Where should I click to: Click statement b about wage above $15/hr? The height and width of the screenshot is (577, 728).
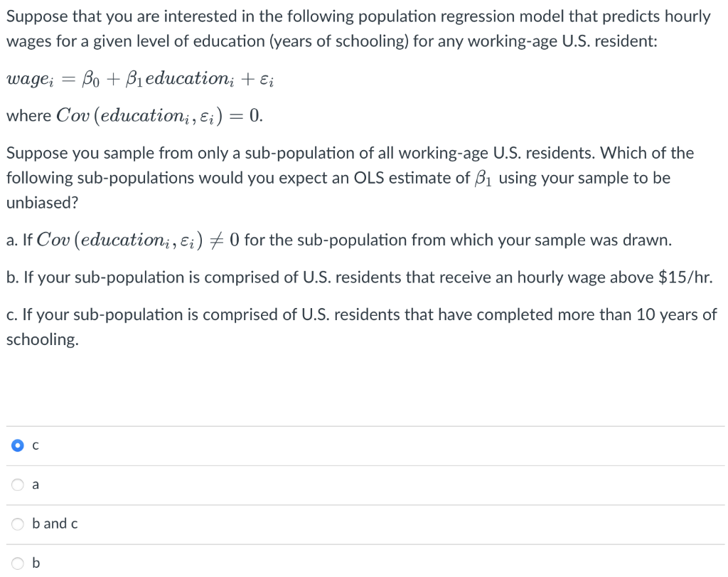[x=359, y=277]
